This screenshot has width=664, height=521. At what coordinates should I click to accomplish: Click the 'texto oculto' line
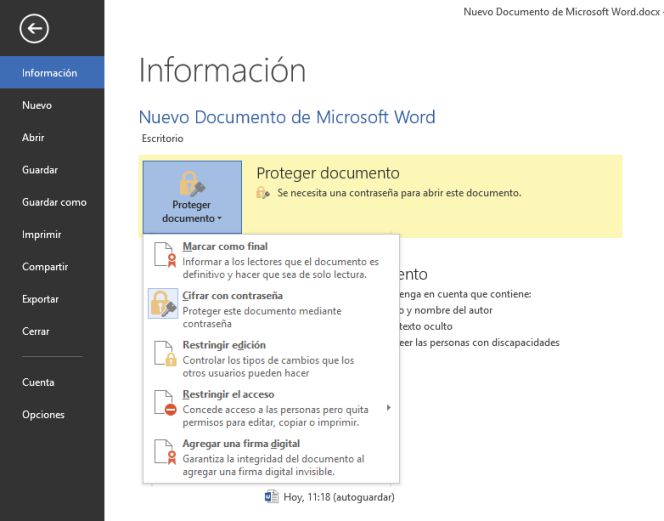pyautogui.click(x=426, y=327)
